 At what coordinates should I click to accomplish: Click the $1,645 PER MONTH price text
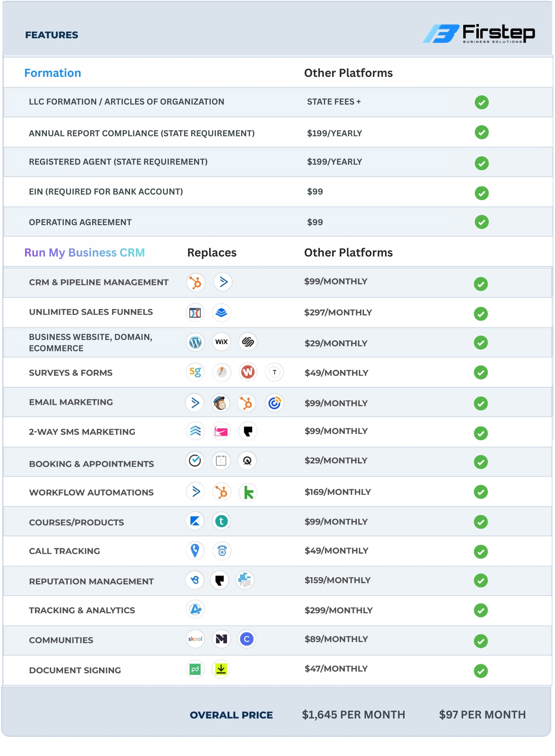(x=353, y=714)
